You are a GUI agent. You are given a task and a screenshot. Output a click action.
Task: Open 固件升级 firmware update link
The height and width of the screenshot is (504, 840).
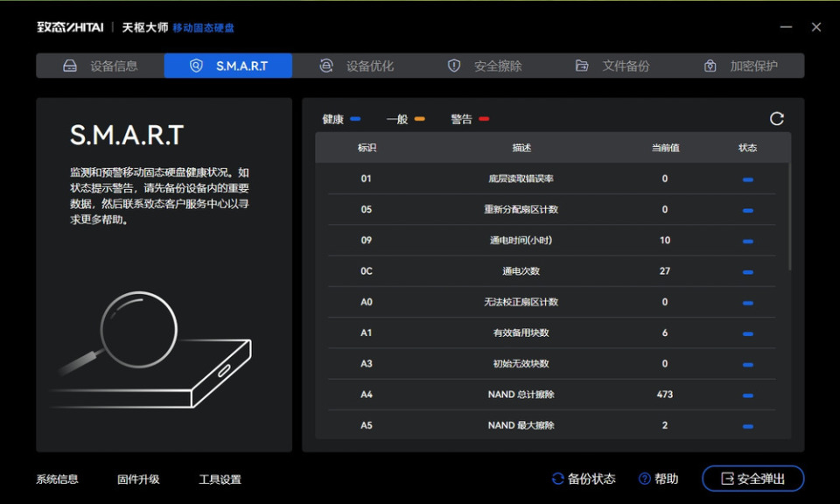coord(138,479)
